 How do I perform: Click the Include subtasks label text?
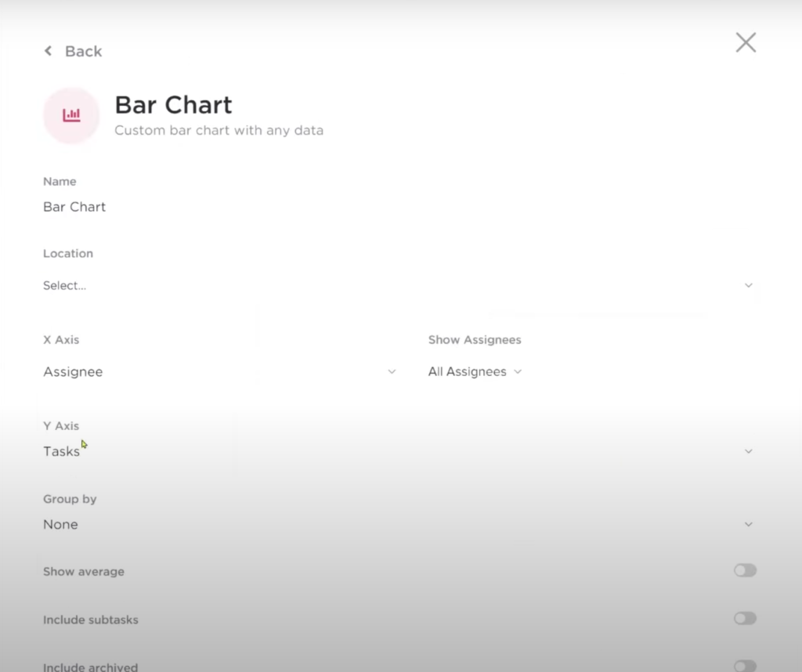point(91,620)
